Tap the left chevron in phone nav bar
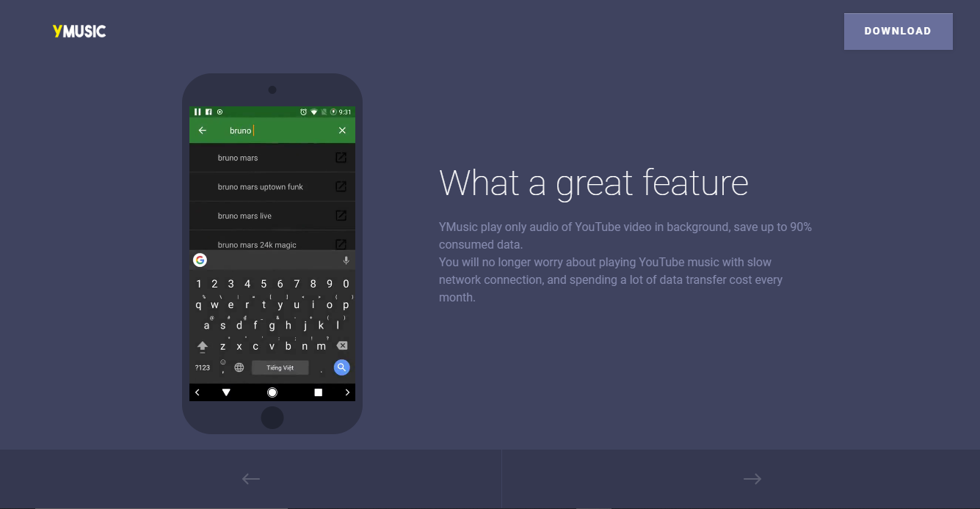This screenshot has height=509, width=980. point(197,392)
